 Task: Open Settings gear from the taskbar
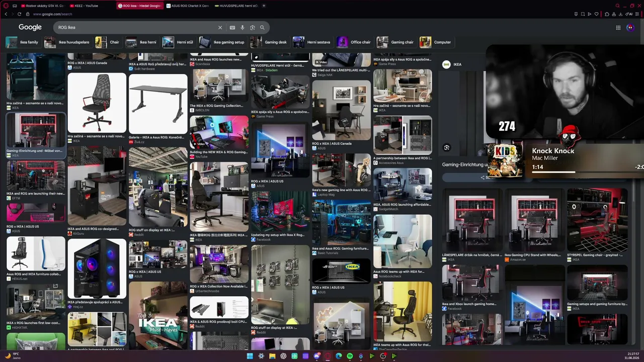pos(261,356)
